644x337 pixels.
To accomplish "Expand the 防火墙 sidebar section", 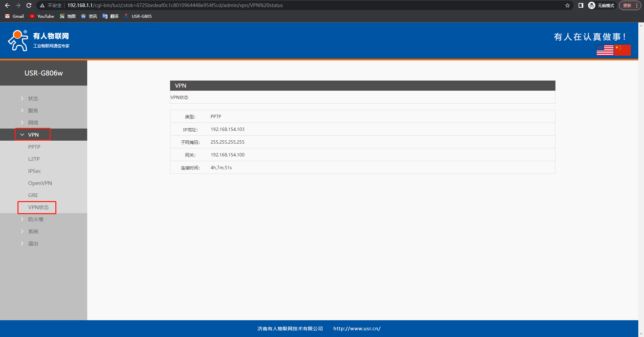I will (x=36, y=219).
